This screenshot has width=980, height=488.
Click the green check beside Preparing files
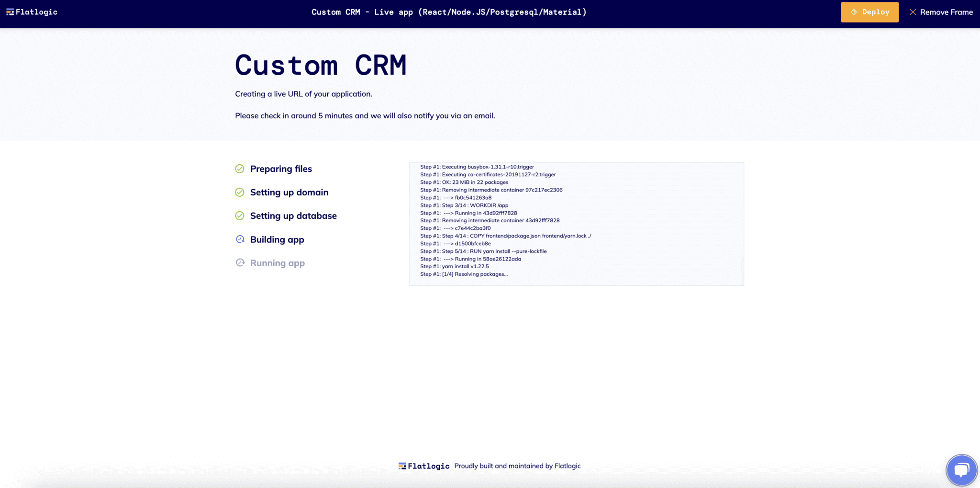[x=240, y=169]
